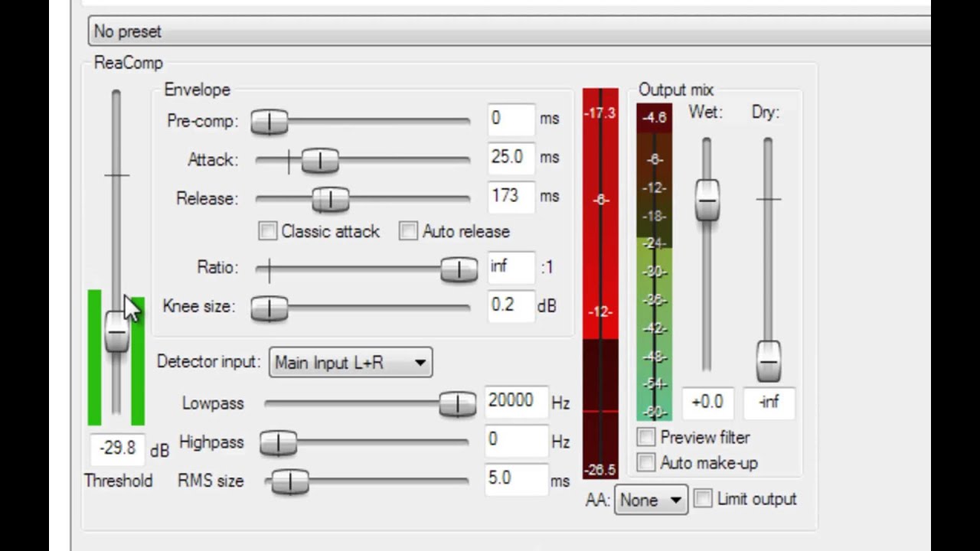Click the Lowpass field showing 20000
Viewport: 980px width, 551px height.
click(x=516, y=402)
